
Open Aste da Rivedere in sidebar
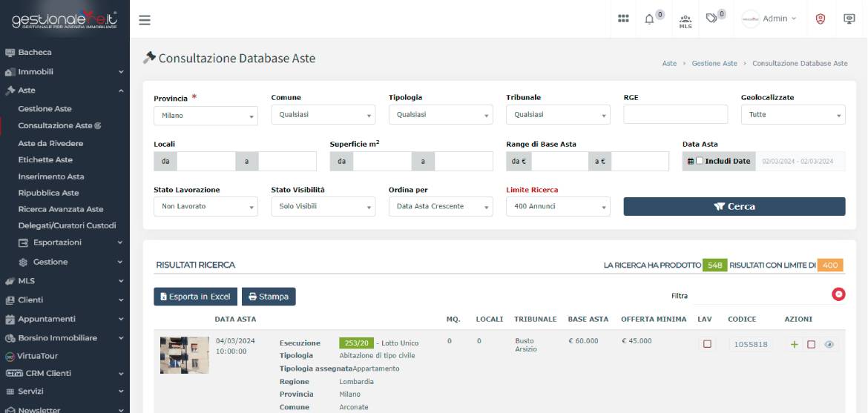[x=50, y=143]
